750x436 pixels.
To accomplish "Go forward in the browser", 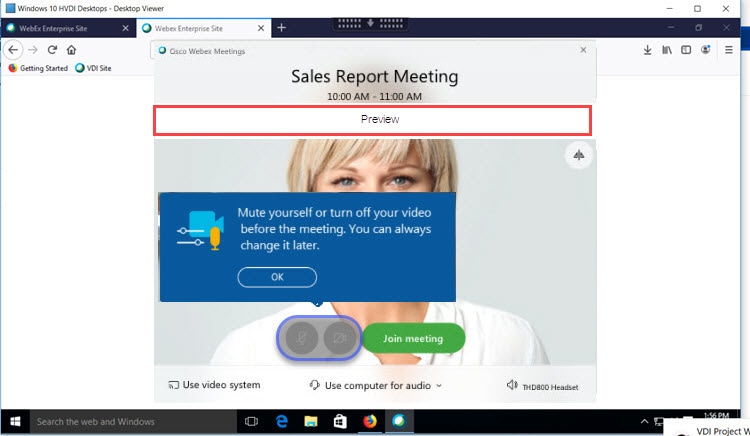I will pyautogui.click(x=33, y=50).
